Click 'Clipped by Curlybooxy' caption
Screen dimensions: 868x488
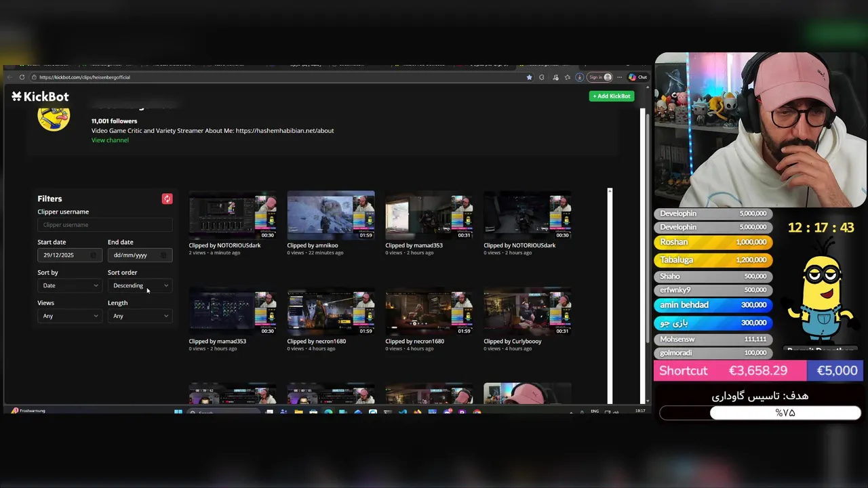[x=513, y=342]
